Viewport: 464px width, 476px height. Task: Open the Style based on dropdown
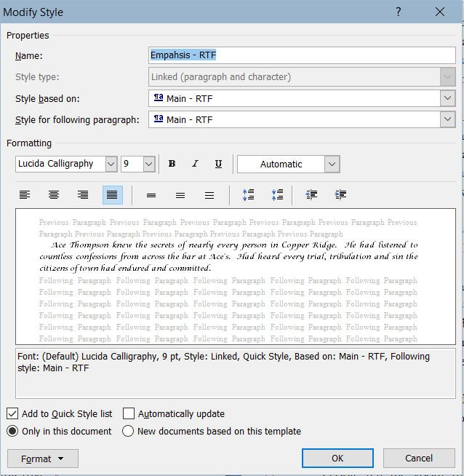coord(447,98)
